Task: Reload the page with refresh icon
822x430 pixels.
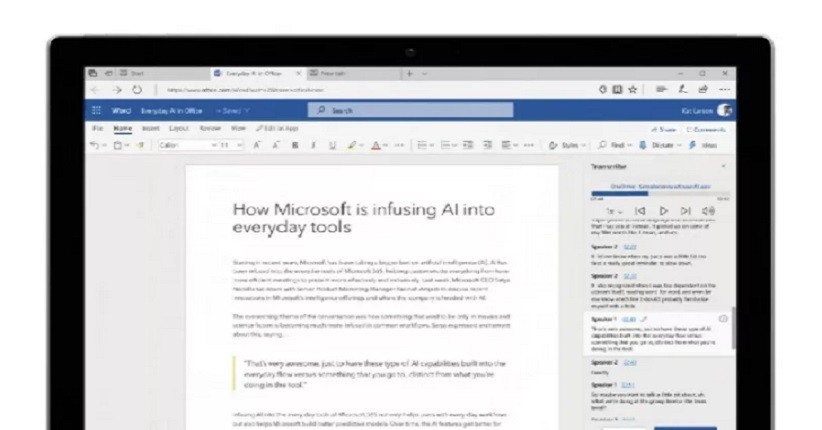Action: pos(137,90)
